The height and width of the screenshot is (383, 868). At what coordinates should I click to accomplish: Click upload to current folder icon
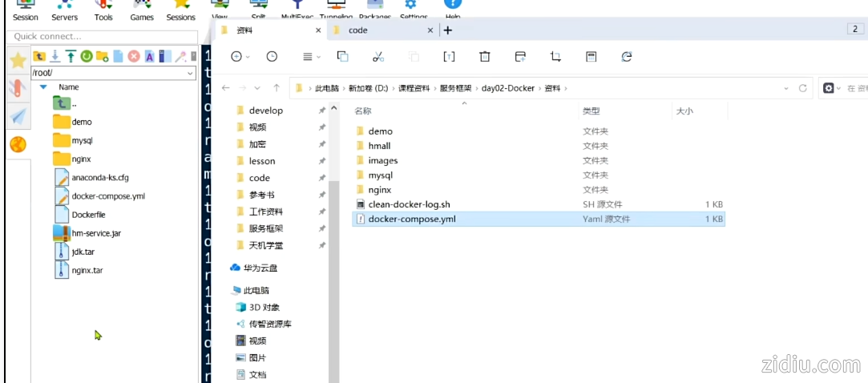(71, 56)
